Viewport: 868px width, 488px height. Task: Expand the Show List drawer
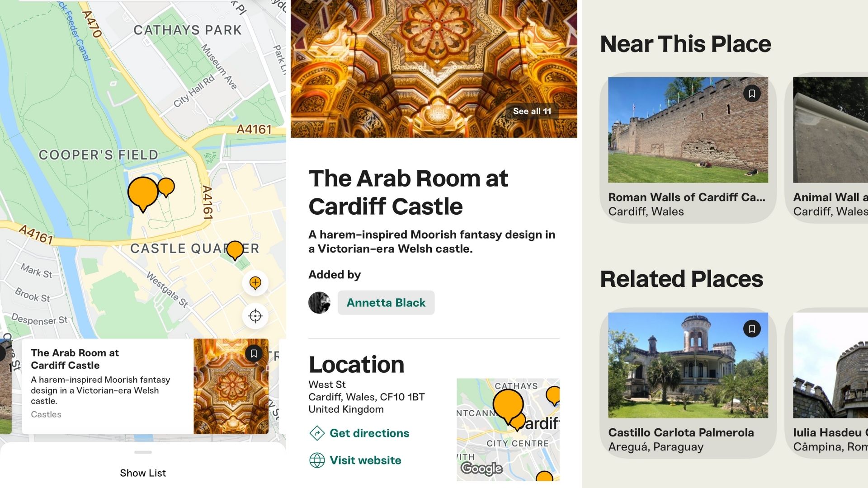(x=143, y=473)
